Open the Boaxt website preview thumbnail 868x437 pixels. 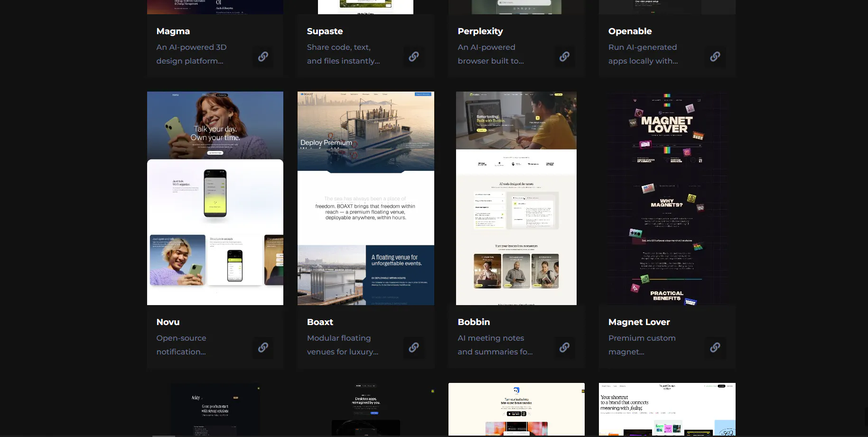click(x=366, y=198)
